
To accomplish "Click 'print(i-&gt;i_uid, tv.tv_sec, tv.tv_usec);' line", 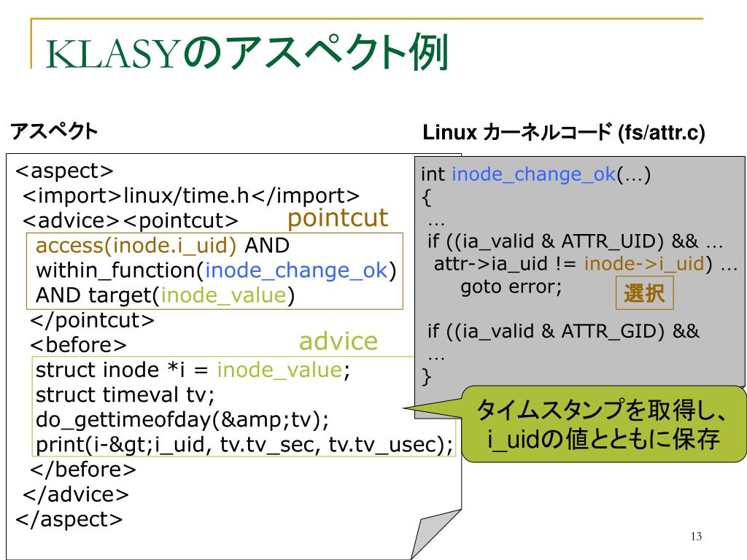I will coord(244,445).
